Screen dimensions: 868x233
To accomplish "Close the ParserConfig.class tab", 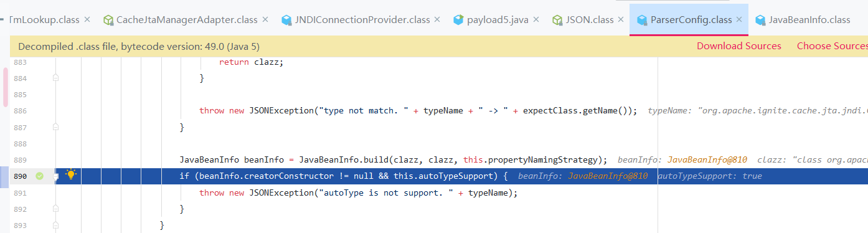I will coord(739,20).
